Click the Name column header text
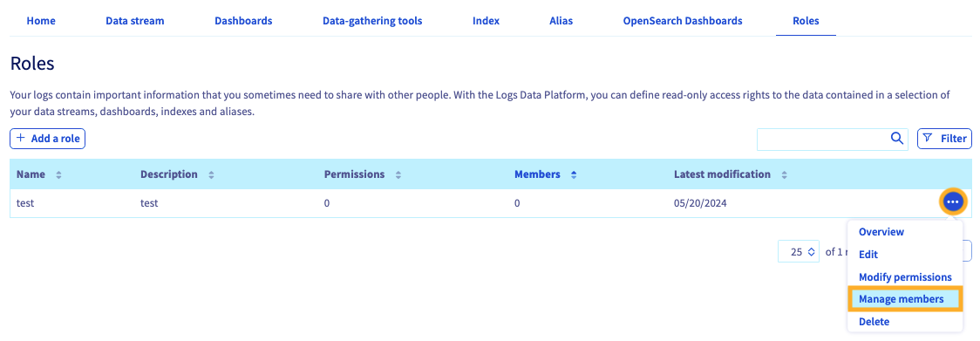 (31, 174)
